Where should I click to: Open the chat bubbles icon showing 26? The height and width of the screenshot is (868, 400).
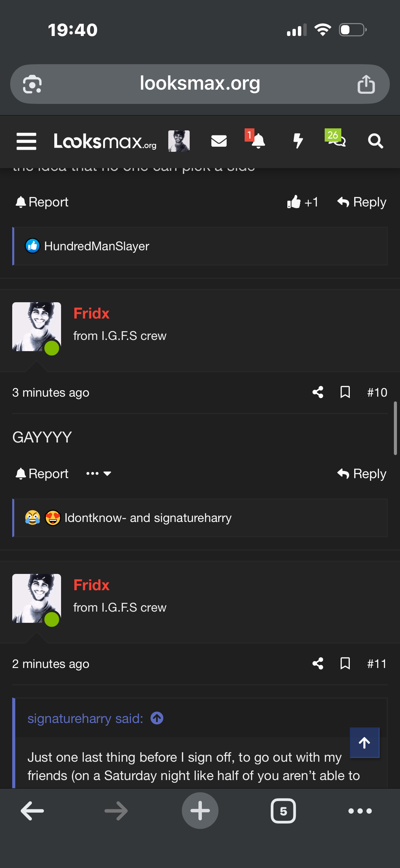(335, 138)
